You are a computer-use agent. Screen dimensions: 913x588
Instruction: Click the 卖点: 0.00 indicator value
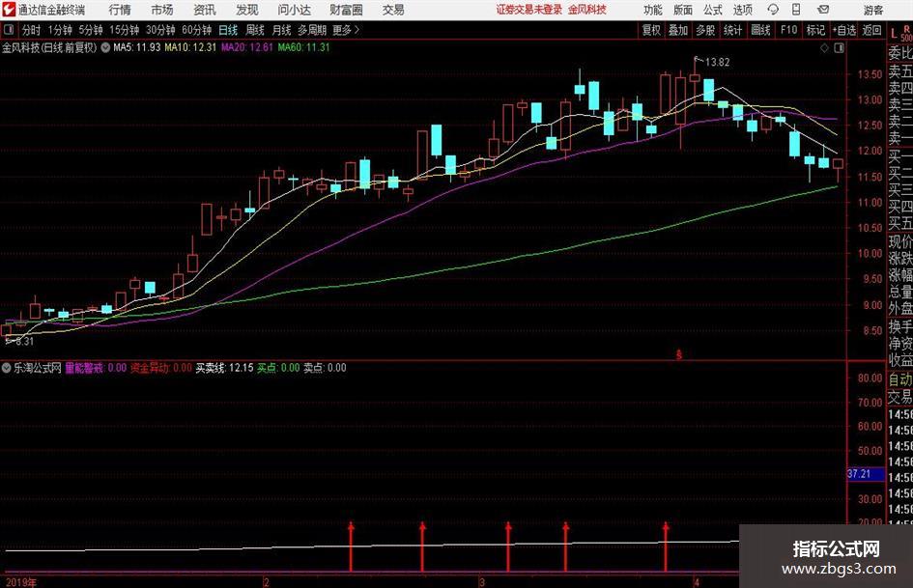point(325,368)
